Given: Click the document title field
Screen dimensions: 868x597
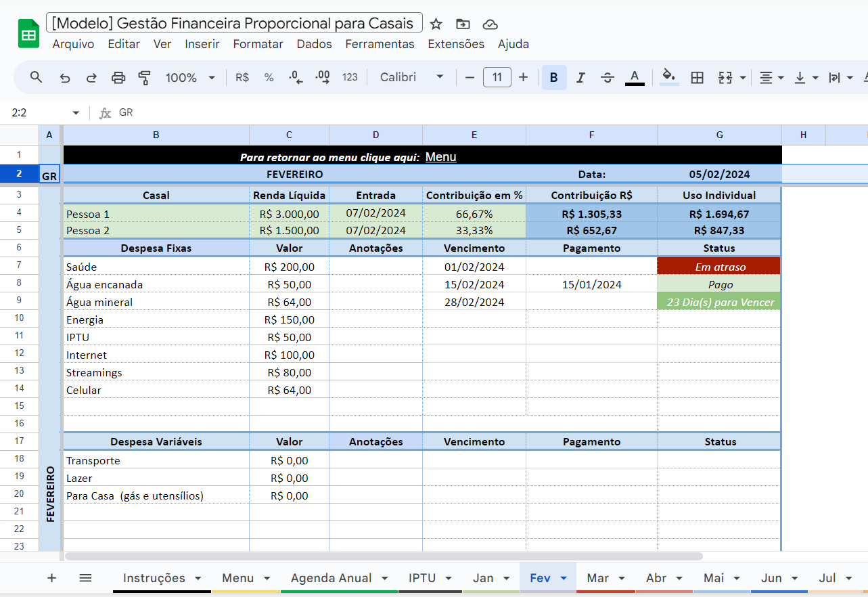Looking at the screenshot, I should pyautogui.click(x=234, y=23).
